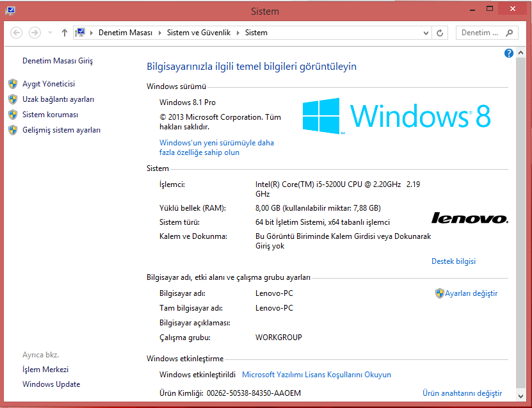
Task: Open Sistem koruması
Action: point(50,115)
